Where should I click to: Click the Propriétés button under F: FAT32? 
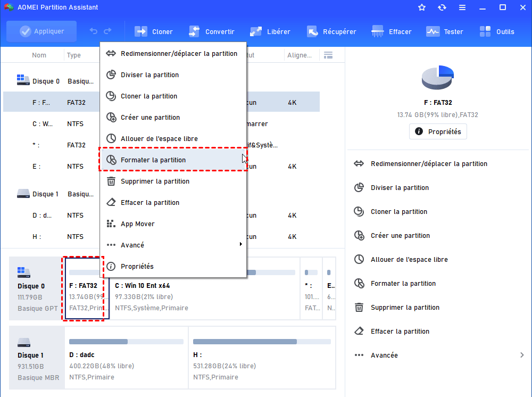[x=438, y=131]
